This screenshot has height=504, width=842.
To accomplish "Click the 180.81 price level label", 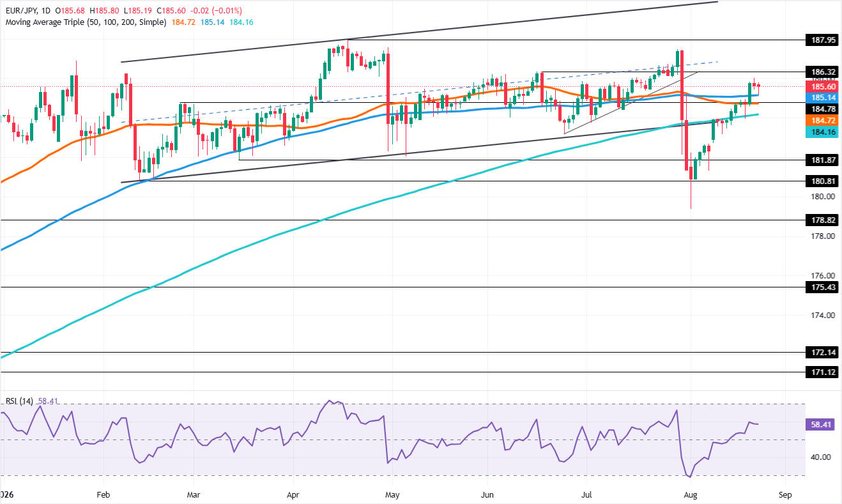I will pos(822,181).
